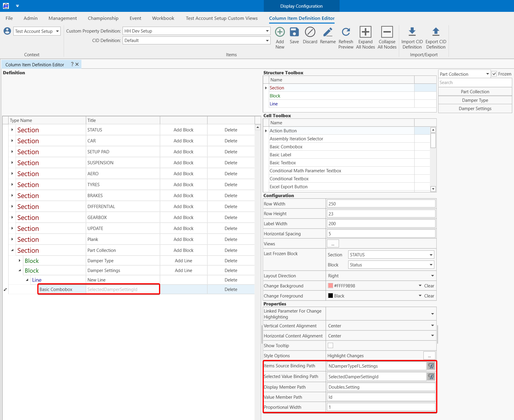Click the Change Background color swatch
Viewport: 514px width, 420px height.
click(x=330, y=286)
